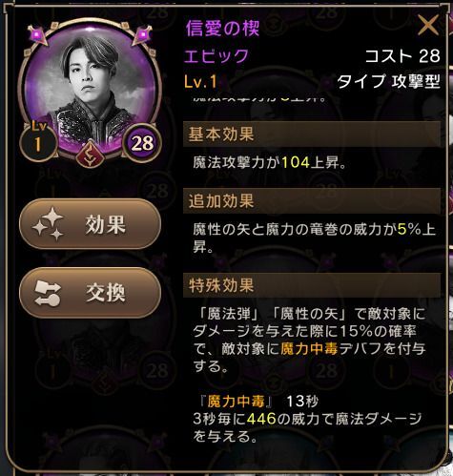Click the Lv 1 level badge on portrait

coord(38,139)
